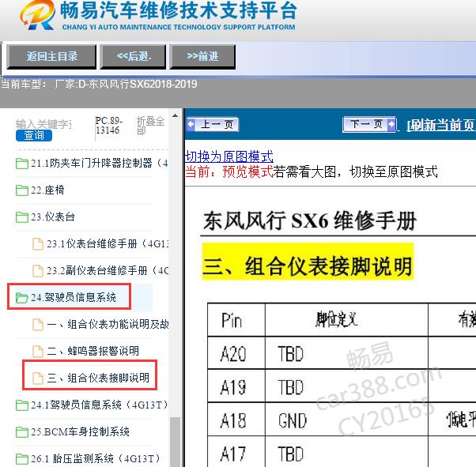
Task: Go to next page with 下一页
Action: coord(369,124)
